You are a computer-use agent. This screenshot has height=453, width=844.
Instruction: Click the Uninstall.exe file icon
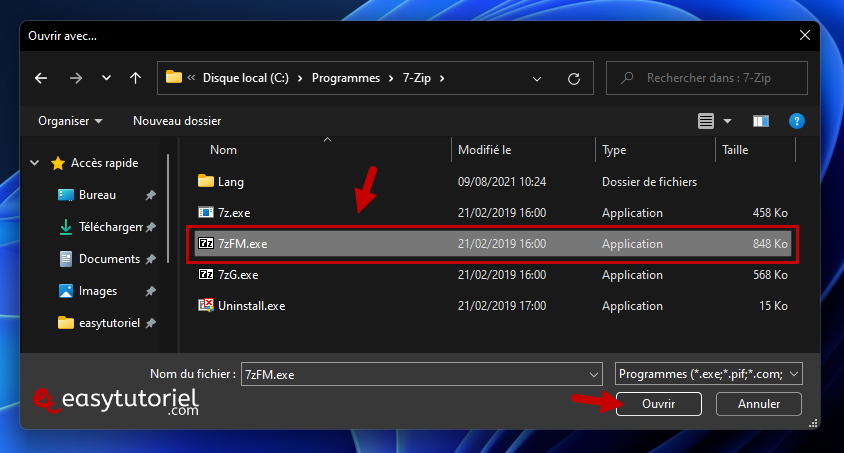(206, 306)
